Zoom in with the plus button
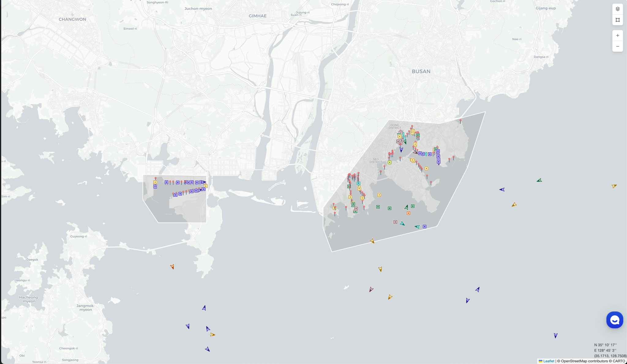The height and width of the screenshot is (364, 627). [618, 35]
